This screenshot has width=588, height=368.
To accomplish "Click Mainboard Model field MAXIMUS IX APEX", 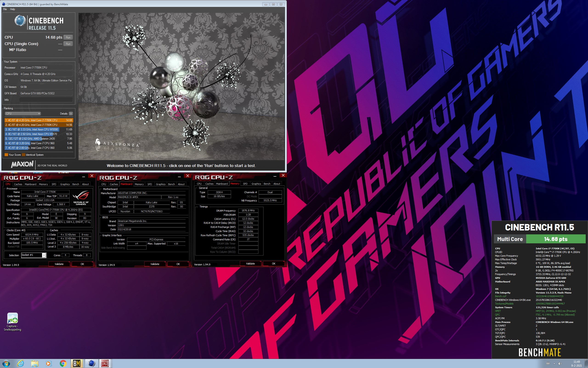I will tap(139, 197).
